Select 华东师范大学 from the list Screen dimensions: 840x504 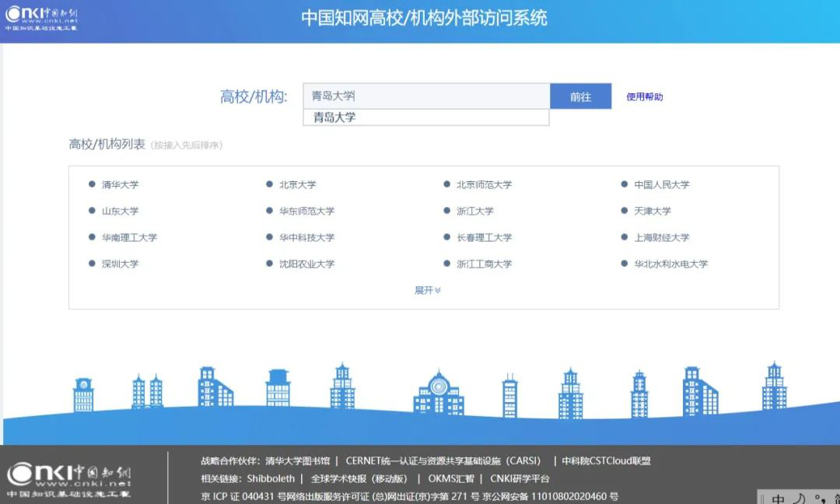[306, 211]
